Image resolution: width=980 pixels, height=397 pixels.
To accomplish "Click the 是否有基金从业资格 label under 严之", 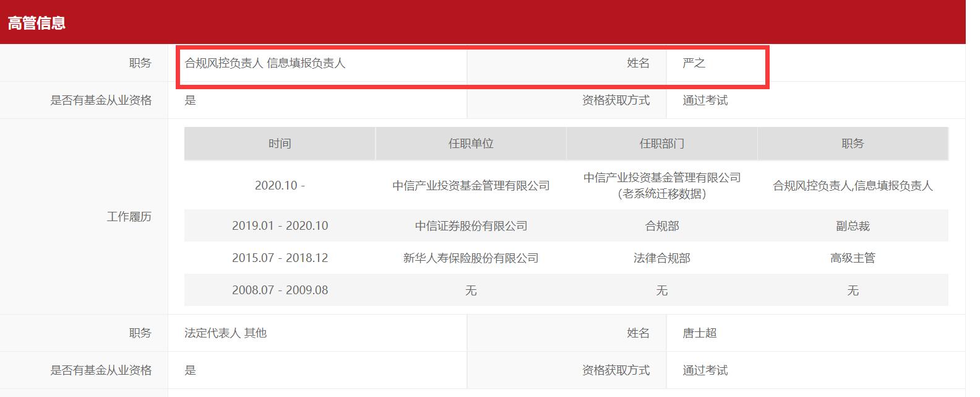I will pyautogui.click(x=101, y=100).
